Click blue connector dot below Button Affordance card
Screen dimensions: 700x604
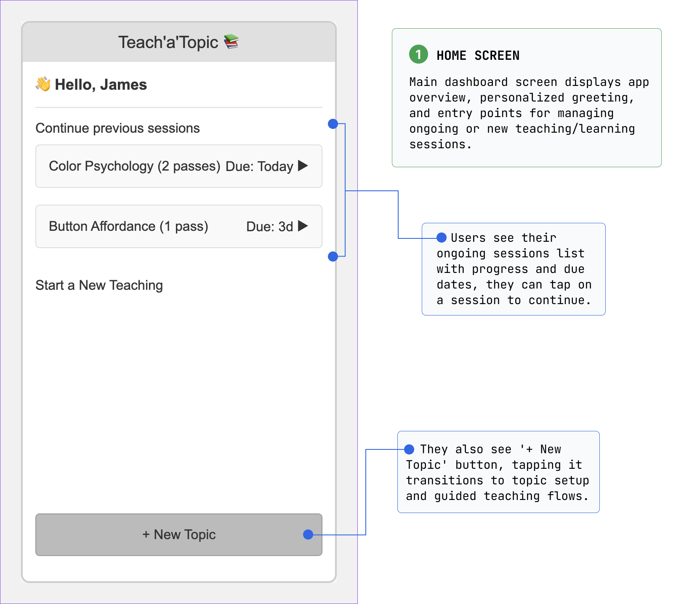[x=333, y=257]
